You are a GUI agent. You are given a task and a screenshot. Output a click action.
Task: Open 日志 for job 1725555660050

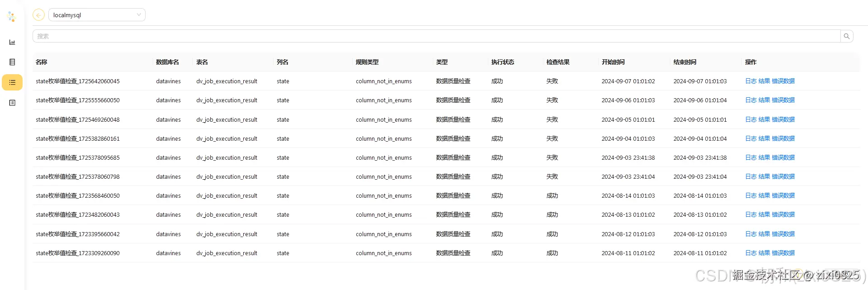click(751, 100)
